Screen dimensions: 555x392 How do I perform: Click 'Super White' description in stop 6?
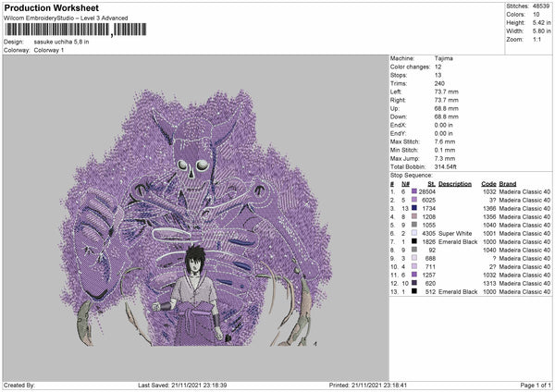click(x=455, y=234)
